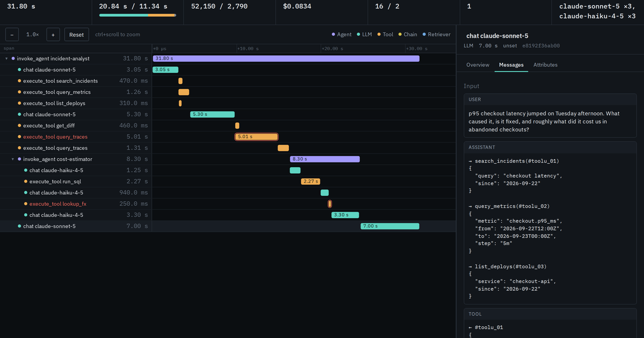Click the duration split bar under 20.84 s / 11.34 s
The image size is (644, 338).
(x=137, y=16)
